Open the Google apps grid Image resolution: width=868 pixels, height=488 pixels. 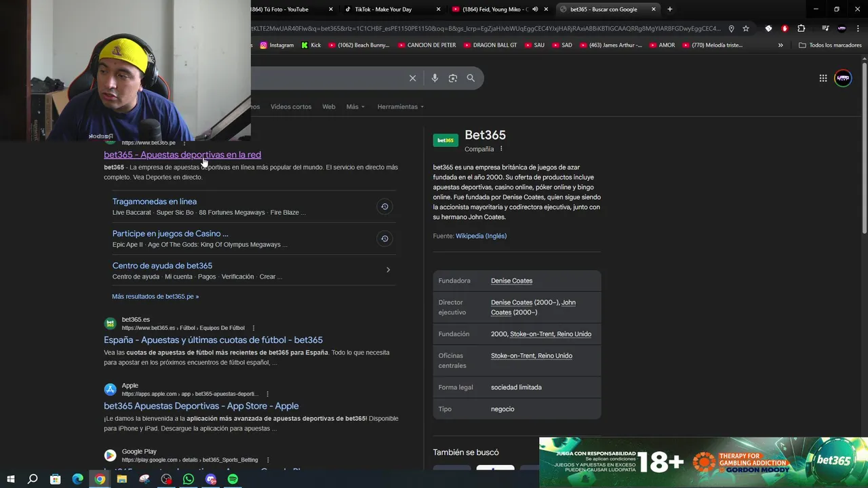[x=823, y=78]
